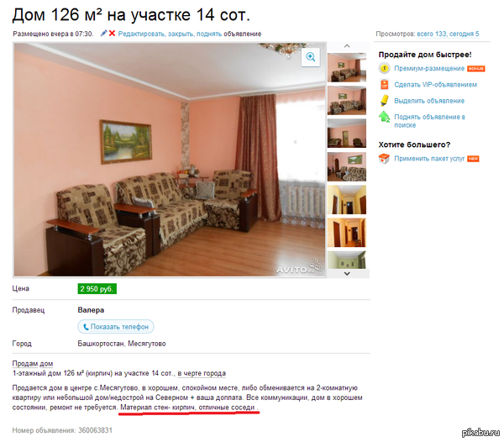The height and width of the screenshot is (442, 504).
Task: Click Применить пакет услуг link
Action: (x=429, y=159)
